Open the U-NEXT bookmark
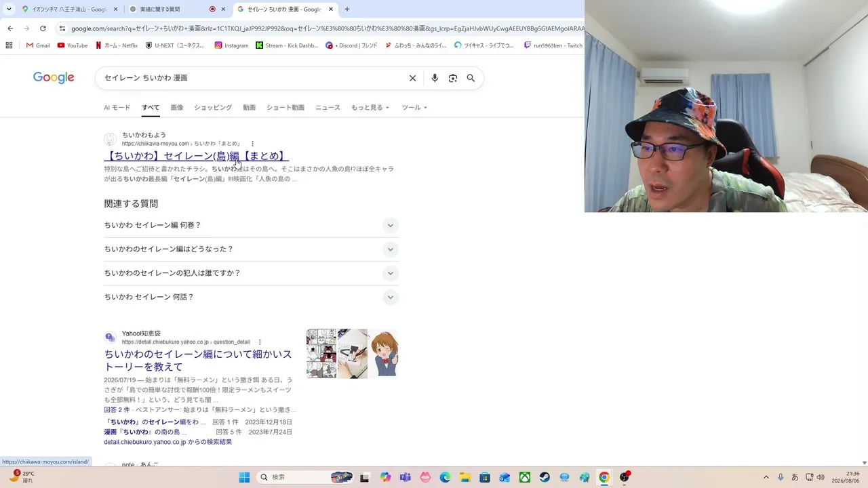This screenshot has height=488, width=868. [175, 45]
